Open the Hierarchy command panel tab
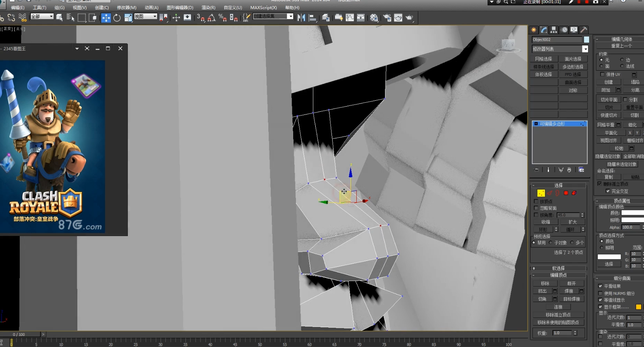The image size is (644, 347). point(554,30)
